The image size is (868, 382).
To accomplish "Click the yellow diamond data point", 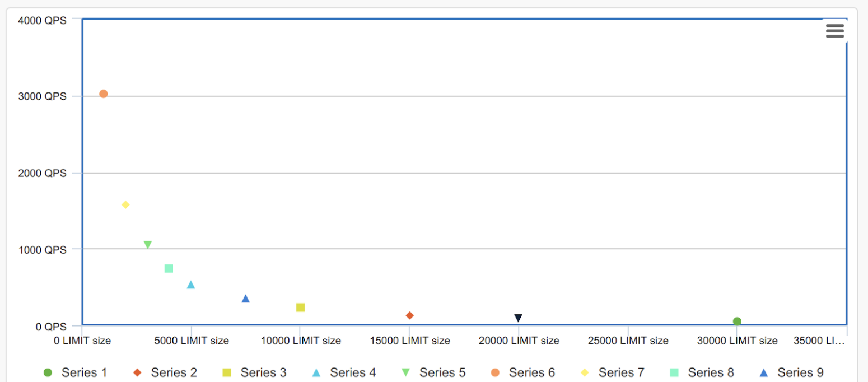I will pyautogui.click(x=125, y=205).
